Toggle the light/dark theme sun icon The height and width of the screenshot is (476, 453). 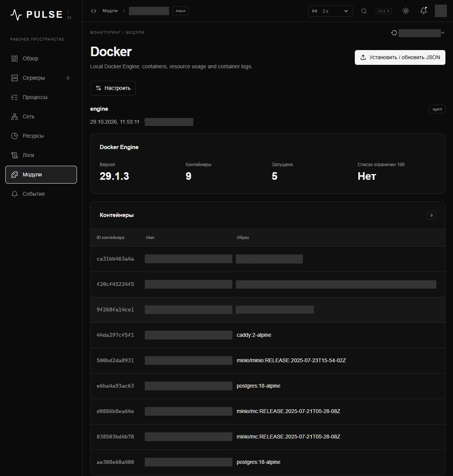406,11
